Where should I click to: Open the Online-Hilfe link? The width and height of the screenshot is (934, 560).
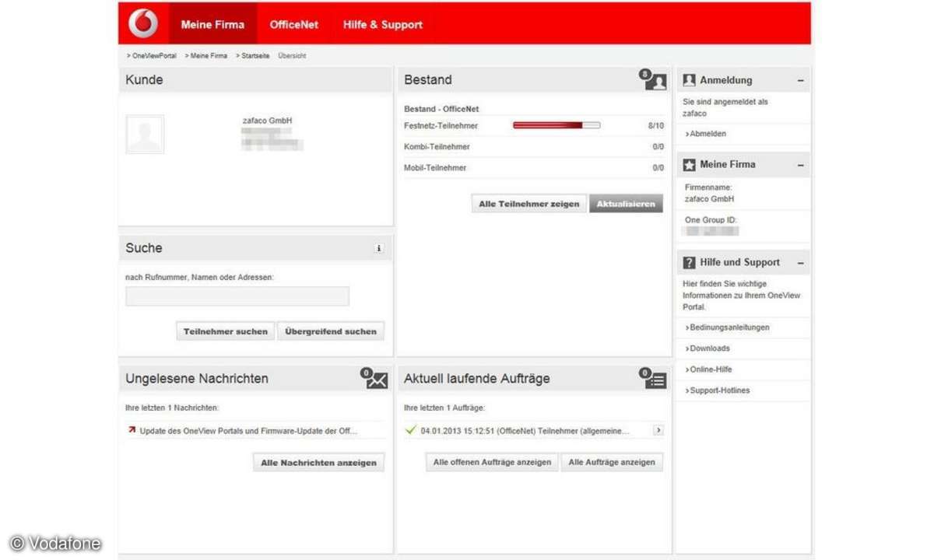pyautogui.click(x=709, y=369)
